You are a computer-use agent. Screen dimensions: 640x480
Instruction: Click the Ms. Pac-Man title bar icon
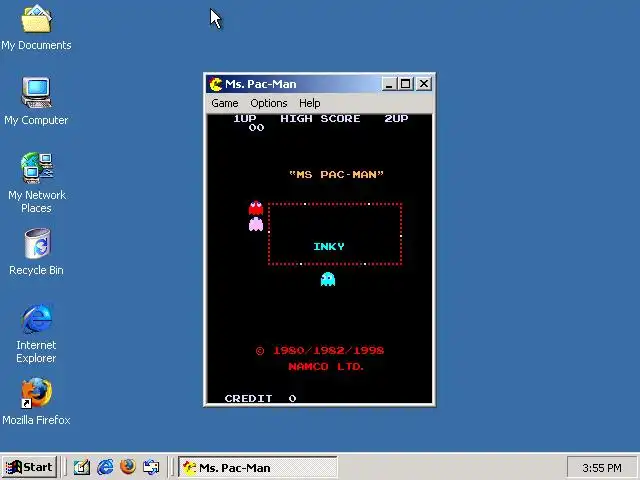pos(216,84)
